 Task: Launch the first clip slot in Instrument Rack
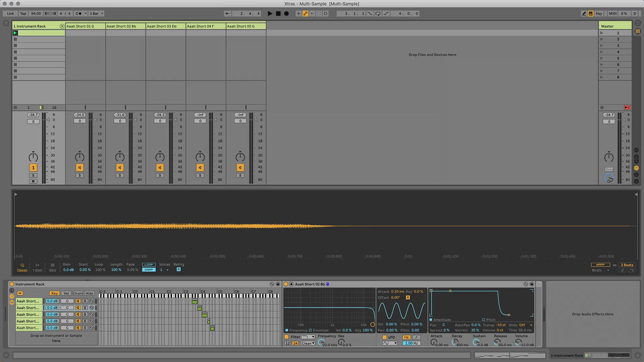point(15,33)
